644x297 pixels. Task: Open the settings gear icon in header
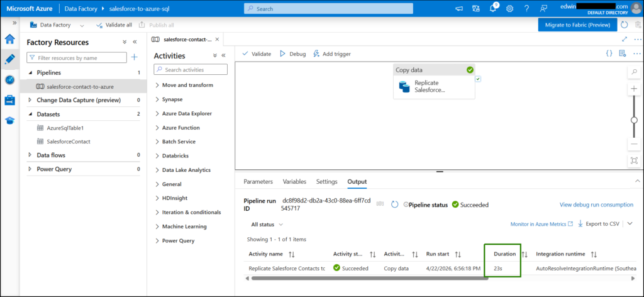pyautogui.click(x=509, y=9)
